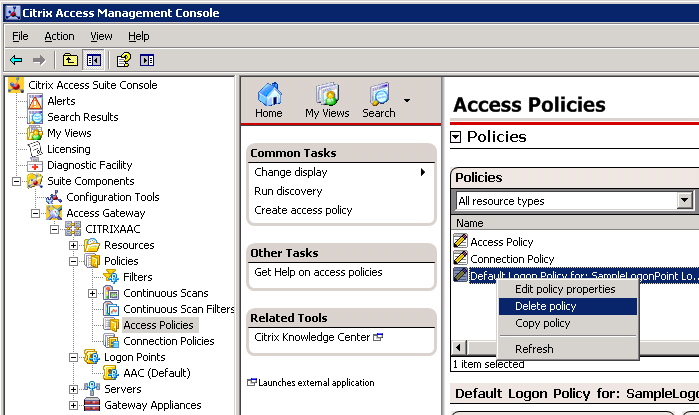Expand the Gateway Appliances tree node
699x415 pixels.
[x=74, y=406]
